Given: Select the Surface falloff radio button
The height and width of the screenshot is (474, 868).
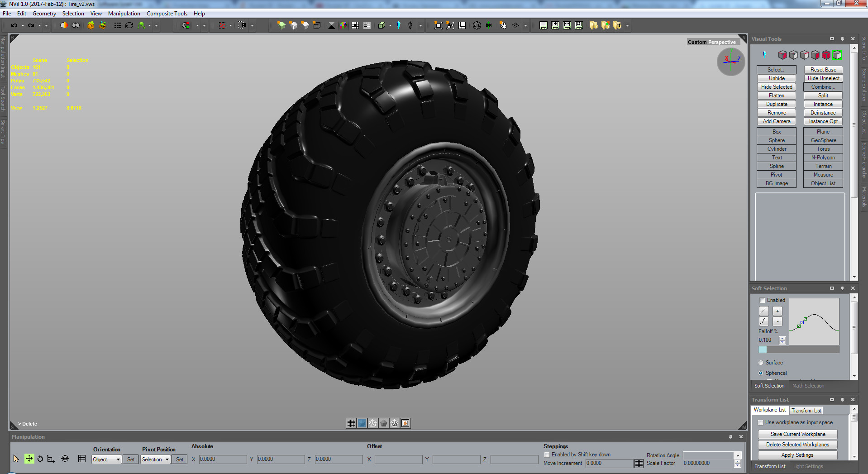Looking at the screenshot, I should click(x=761, y=362).
